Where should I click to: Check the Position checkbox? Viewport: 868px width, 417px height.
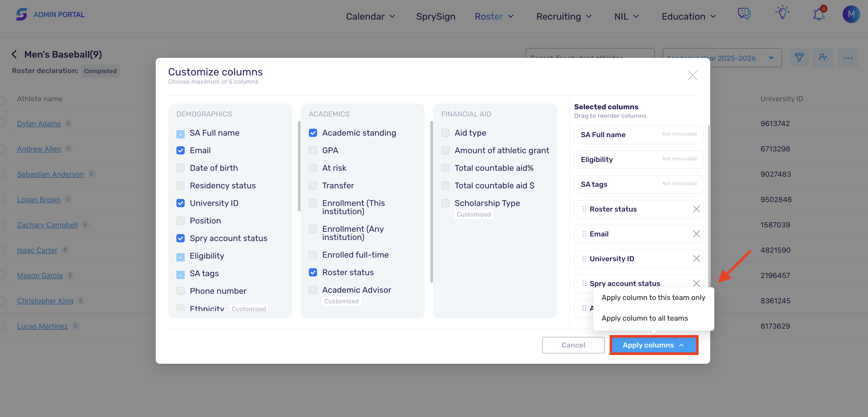(181, 220)
